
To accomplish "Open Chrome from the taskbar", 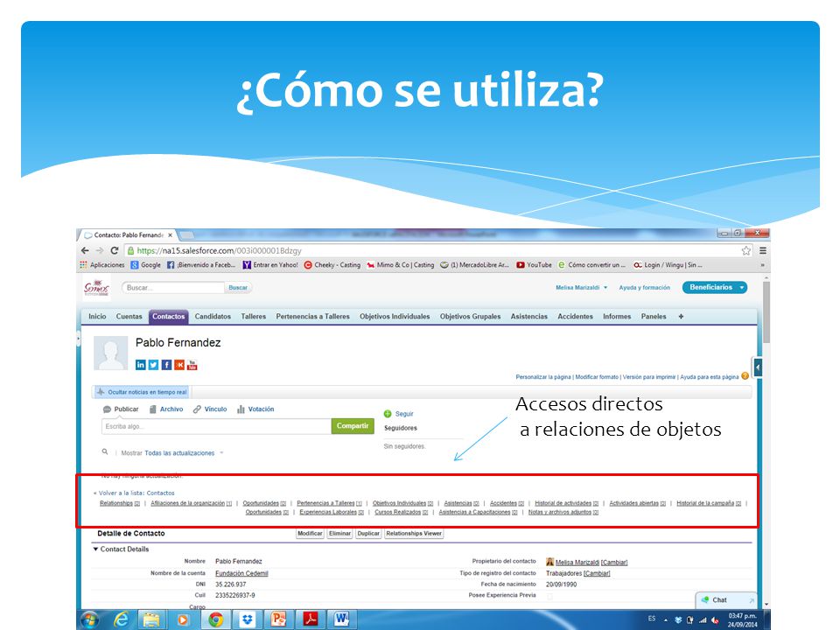I will [x=215, y=619].
